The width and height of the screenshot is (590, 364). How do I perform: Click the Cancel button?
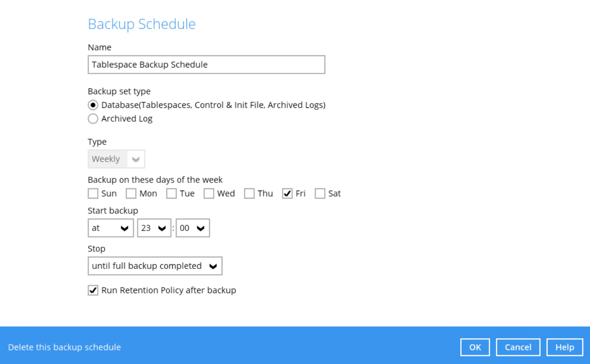[518, 347]
